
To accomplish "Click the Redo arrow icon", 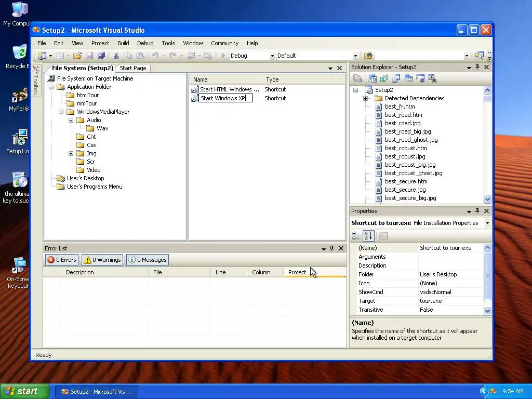I will pos(172,56).
